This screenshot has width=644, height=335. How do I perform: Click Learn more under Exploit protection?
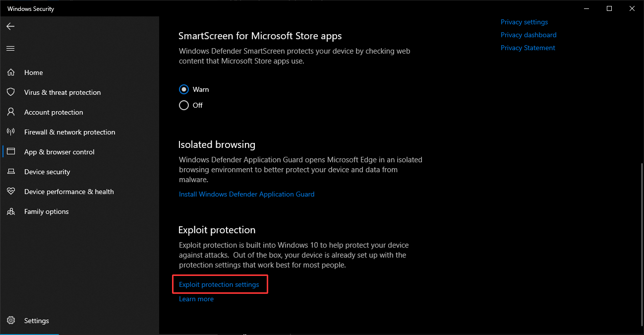(x=196, y=299)
